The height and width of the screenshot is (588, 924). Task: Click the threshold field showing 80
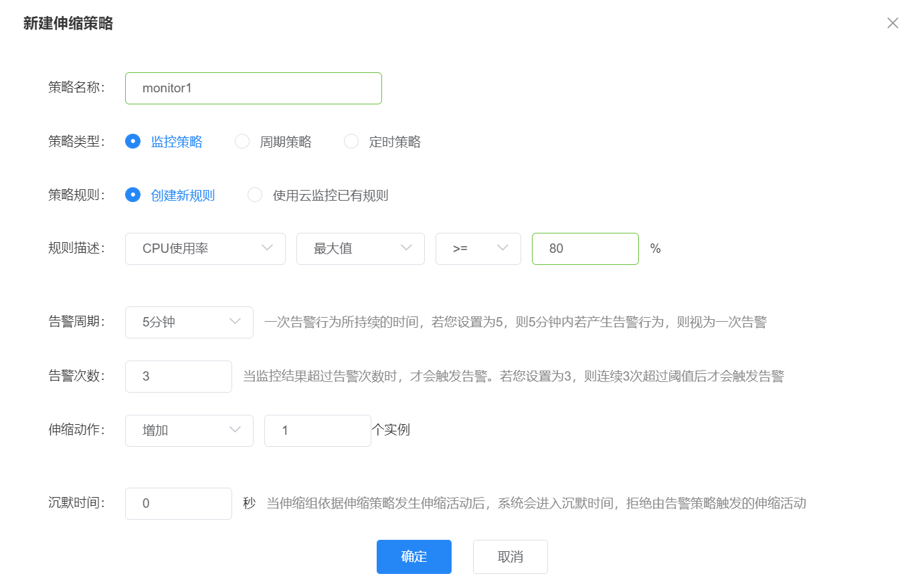tap(585, 249)
